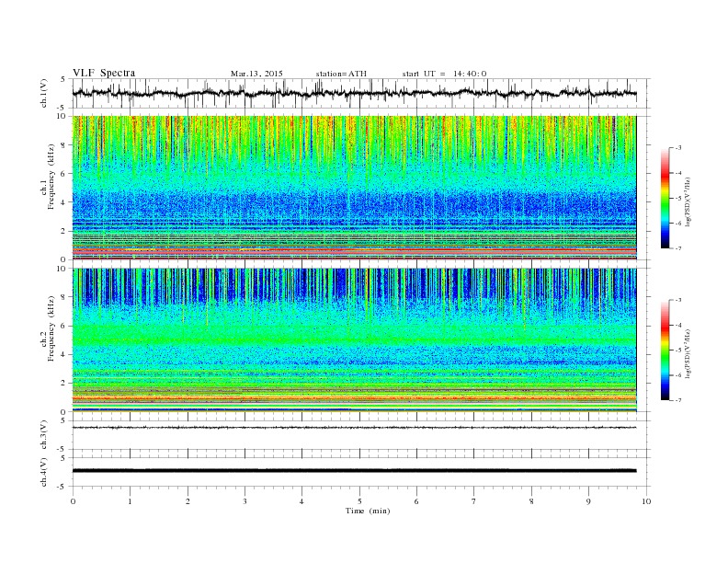Viewport: 728px width, 563px height.
Task: Click the "Time (min)" axis label
Action: pos(368,511)
